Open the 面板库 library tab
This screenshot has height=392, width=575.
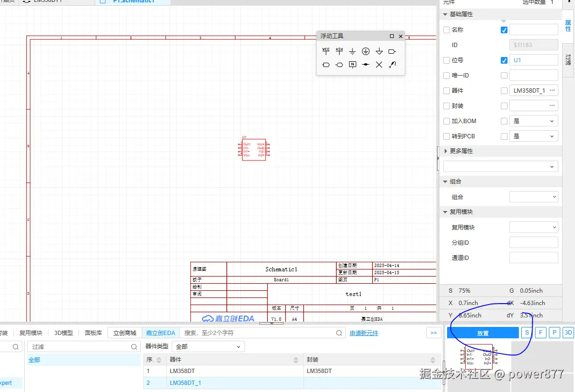tap(93, 333)
